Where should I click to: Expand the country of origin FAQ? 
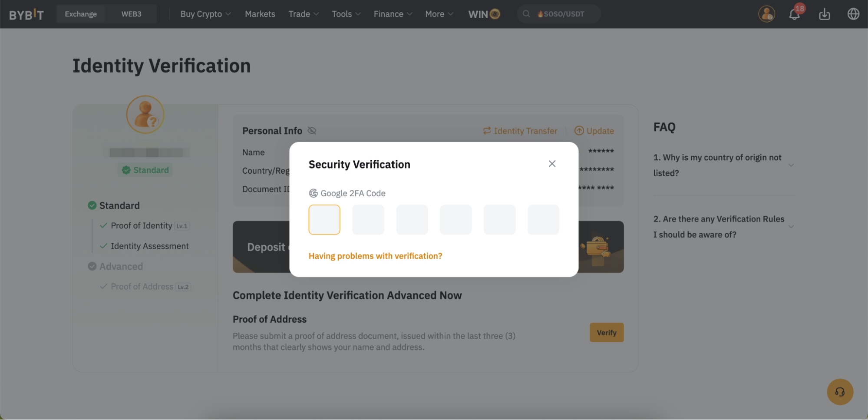pos(791,165)
